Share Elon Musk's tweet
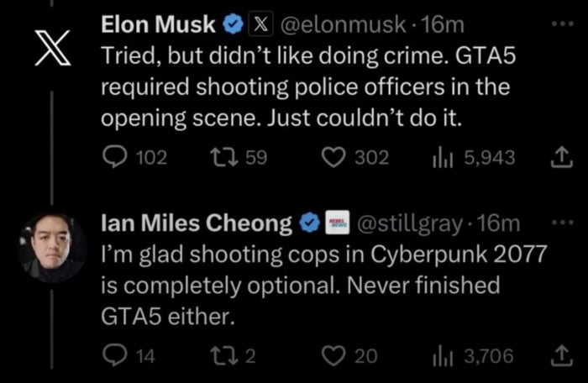This screenshot has width=588, height=383. 557,157
